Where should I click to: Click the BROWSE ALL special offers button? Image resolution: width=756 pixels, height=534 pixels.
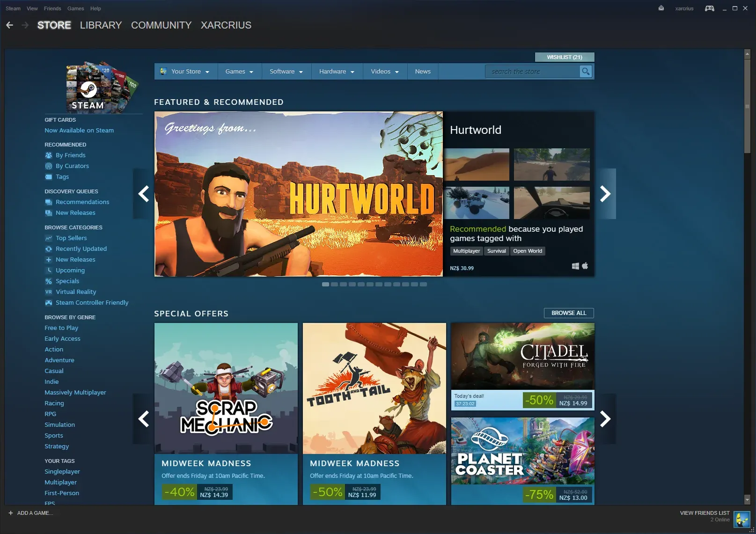point(569,313)
